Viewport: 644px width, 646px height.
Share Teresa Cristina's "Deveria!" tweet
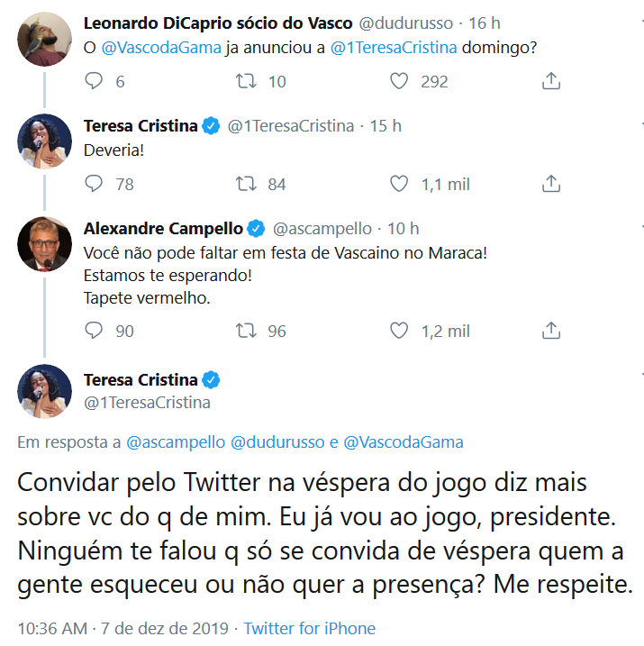pos(551,184)
